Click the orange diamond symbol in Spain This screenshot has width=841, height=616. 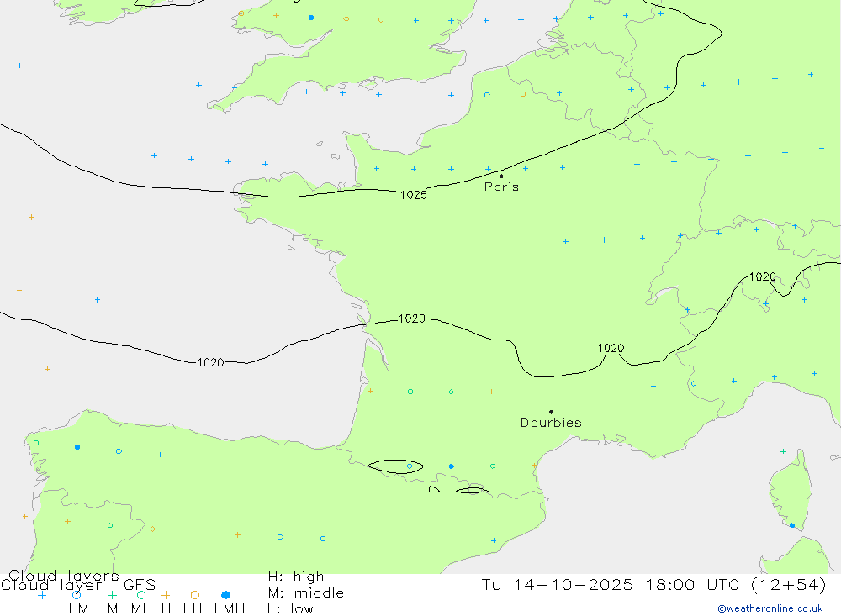coord(153,529)
